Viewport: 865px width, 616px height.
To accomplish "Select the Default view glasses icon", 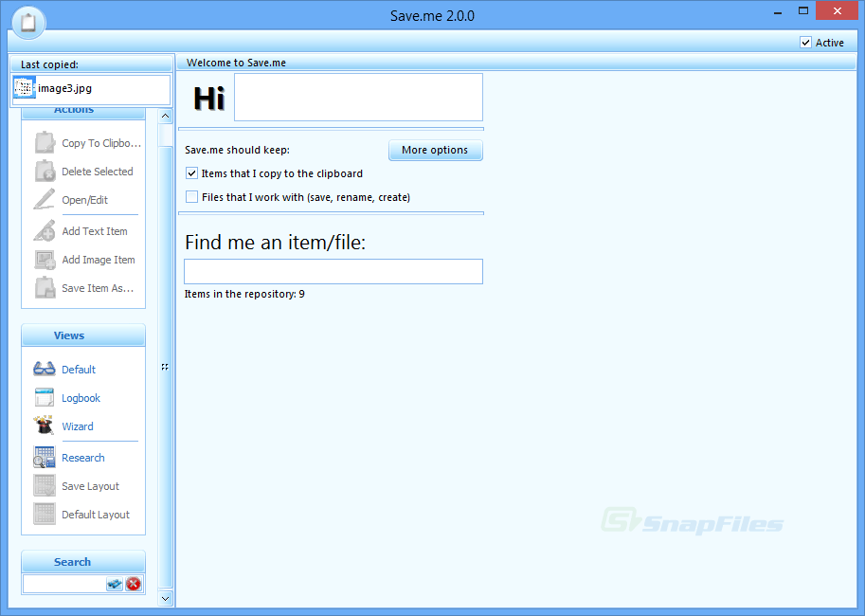I will pyautogui.click(x=45, y=369).
